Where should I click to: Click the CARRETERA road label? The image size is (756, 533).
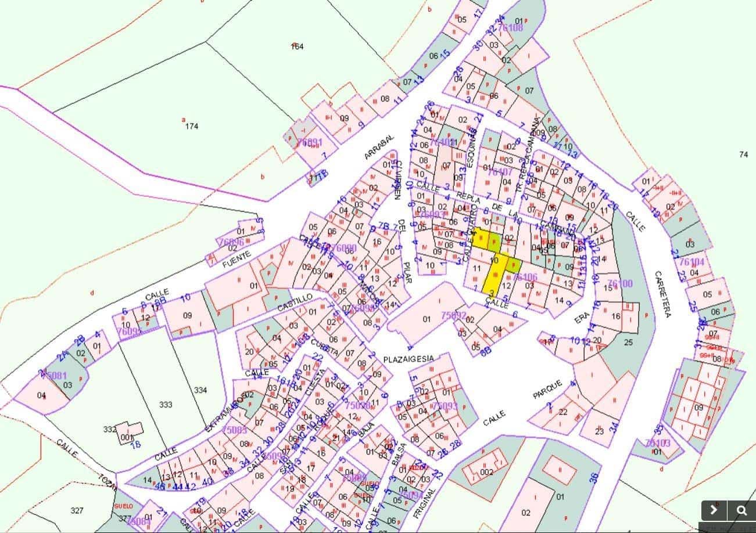click(x=663, y=294)
